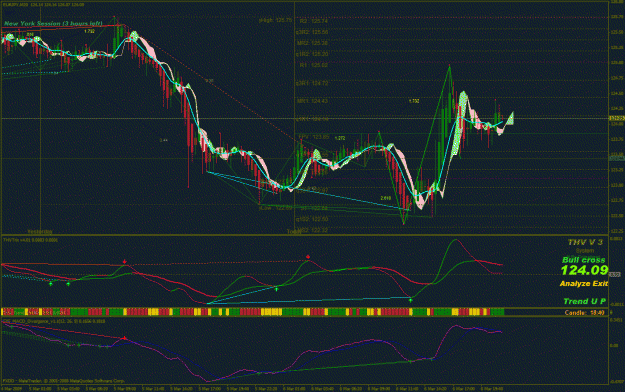Select the 'MR1: 124.43' pivot label
The width and height of the screenshot is (625, 392).
(x=312, y=101)
